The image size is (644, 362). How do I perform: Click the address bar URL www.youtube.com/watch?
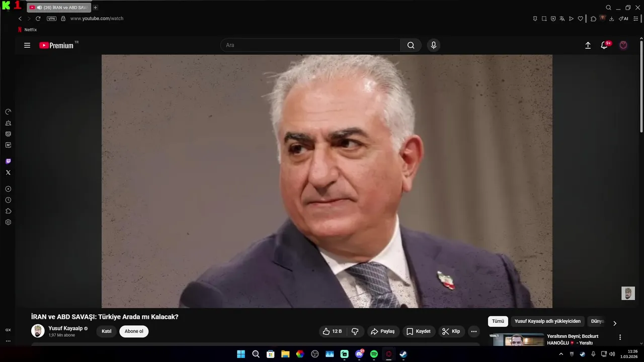tap(97, 19)
